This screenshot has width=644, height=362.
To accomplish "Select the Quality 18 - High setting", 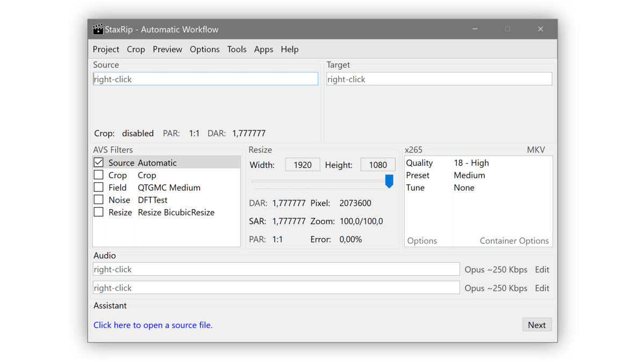I will (x=471, y=163).
